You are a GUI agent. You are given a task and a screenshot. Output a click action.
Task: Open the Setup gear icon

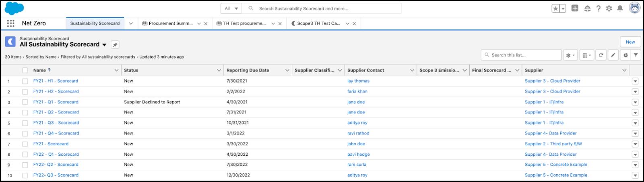pyautogui.click(x=609, y=8)
